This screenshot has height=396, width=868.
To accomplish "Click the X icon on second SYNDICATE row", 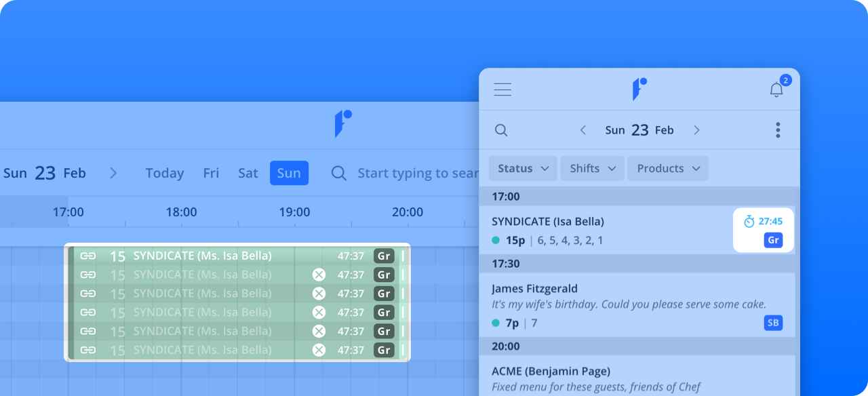I will (319, 275).
